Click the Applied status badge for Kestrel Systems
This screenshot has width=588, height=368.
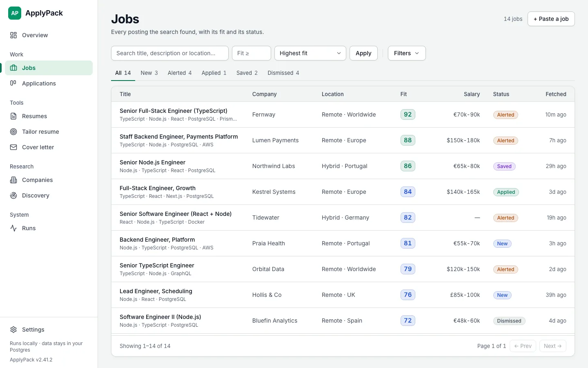(506, 192)
